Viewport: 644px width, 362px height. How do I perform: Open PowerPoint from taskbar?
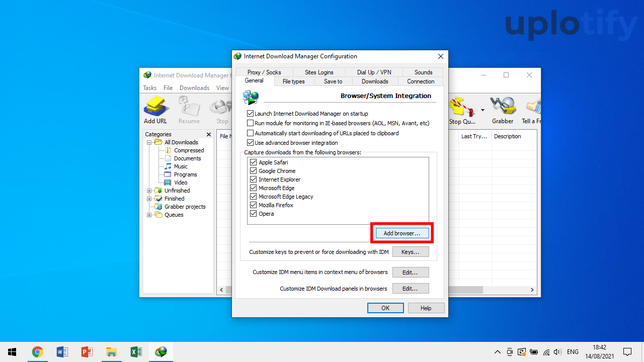coord(87,352)
